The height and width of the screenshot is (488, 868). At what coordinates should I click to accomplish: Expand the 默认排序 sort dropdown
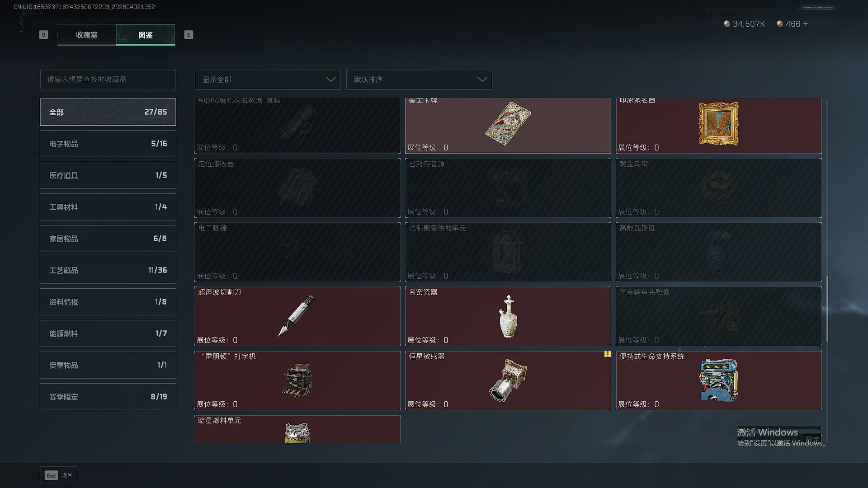pyautogui.click(x=419, y=80)
